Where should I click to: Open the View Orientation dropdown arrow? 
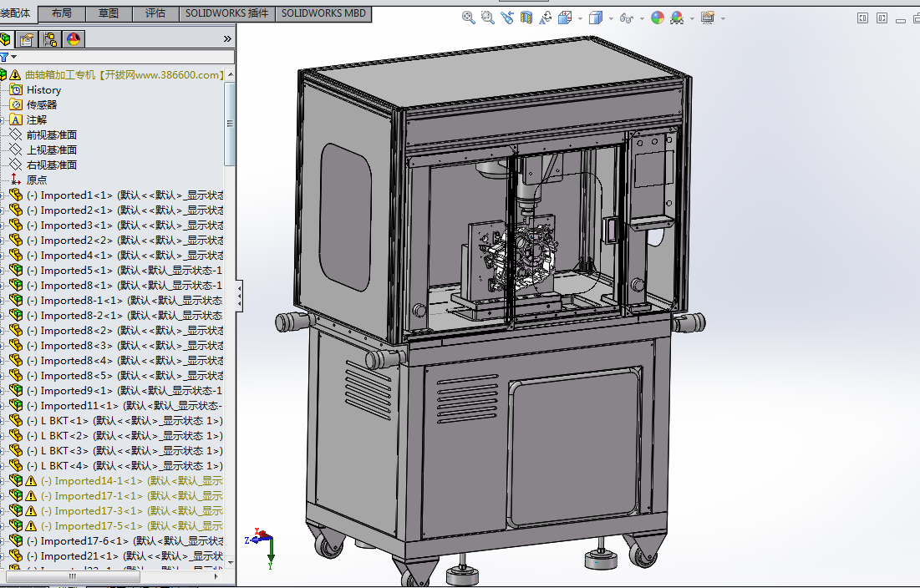580,17
